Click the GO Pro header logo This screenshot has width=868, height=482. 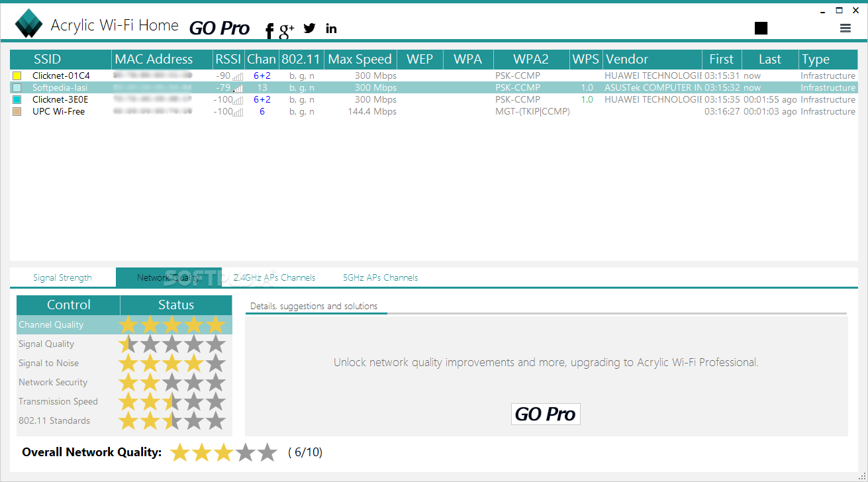click(219, 28)
